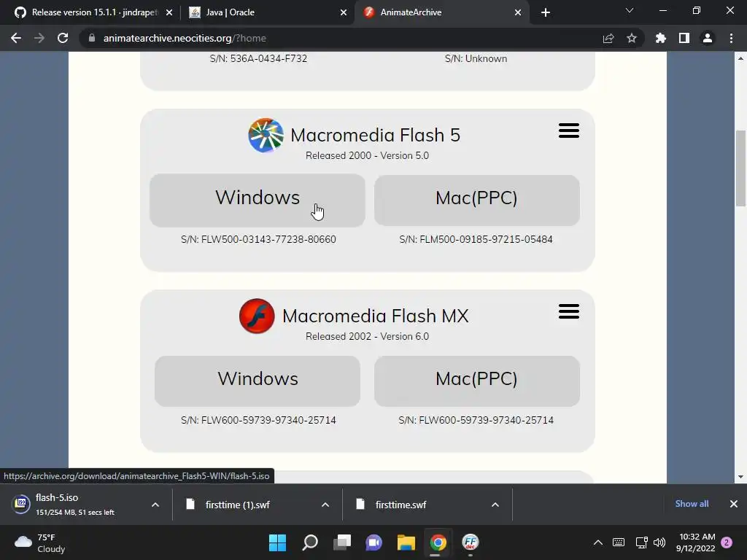This screenshot has height=560, width=747.
Task: Download Flash MX for Windows
Action: [x=258, y=381]
